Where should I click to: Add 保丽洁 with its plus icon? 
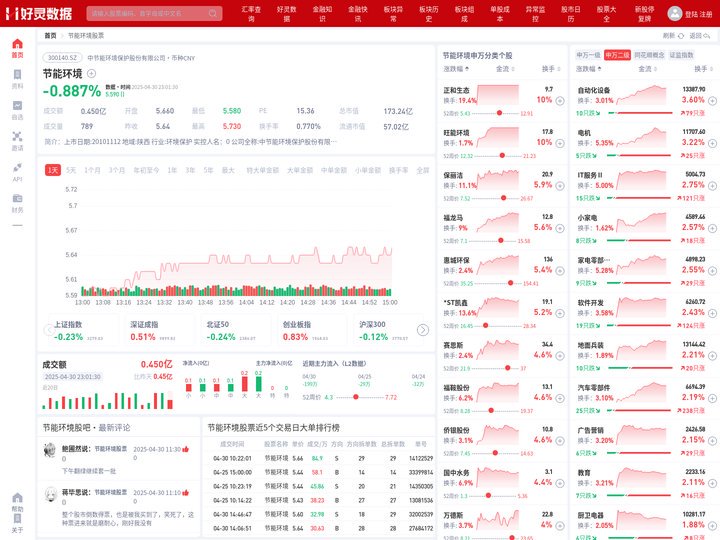coord(560,186)
